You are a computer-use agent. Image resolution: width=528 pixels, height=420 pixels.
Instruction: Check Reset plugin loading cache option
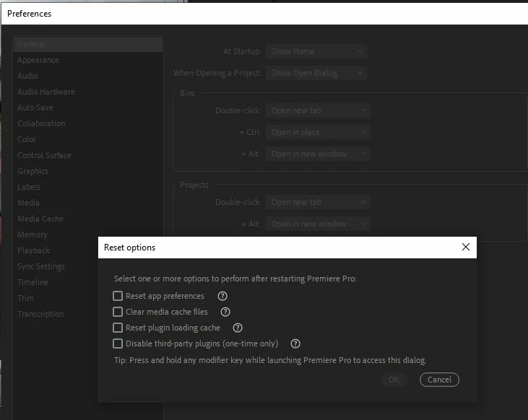[x=118, y=328]
